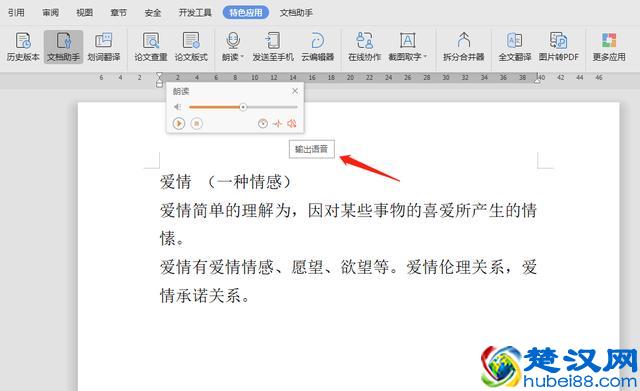The width and height of the screenshot is (640, 391).
Task: Switch to the 视图 tab
Action: [x=84, y=13]
